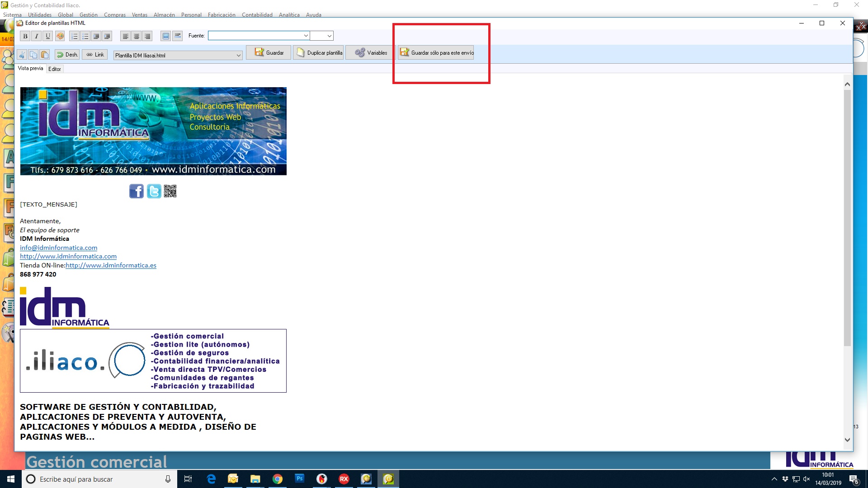Click the IDM Informática header banner
Screen dimensions: 868x488
pyautogui.click(x=153, y=131)
